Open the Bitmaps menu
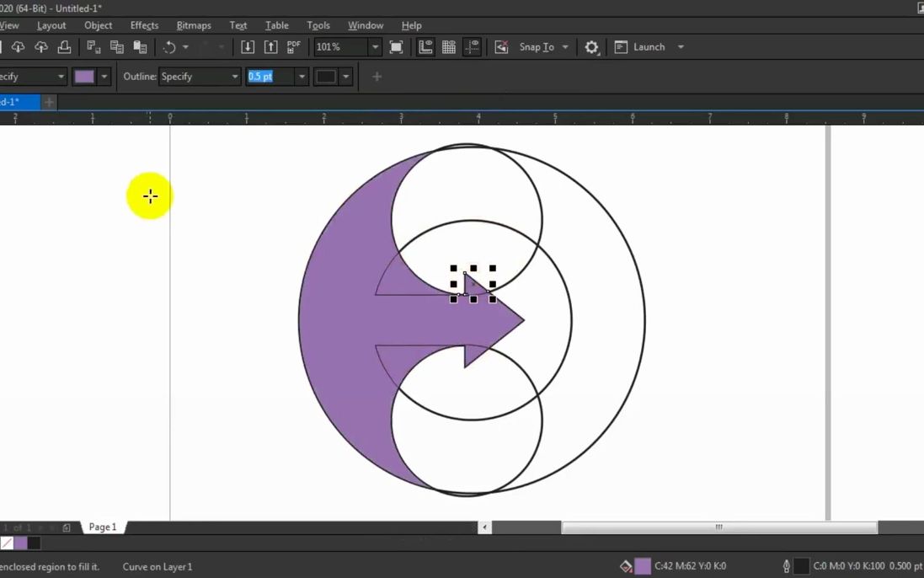 click(x=193, y=24)
